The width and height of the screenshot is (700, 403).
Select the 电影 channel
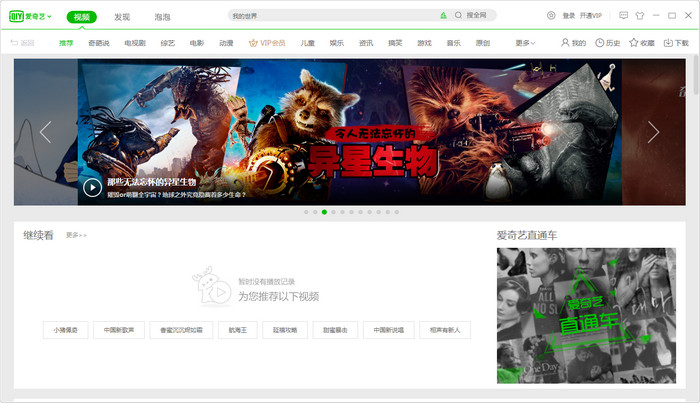[197, 43]
